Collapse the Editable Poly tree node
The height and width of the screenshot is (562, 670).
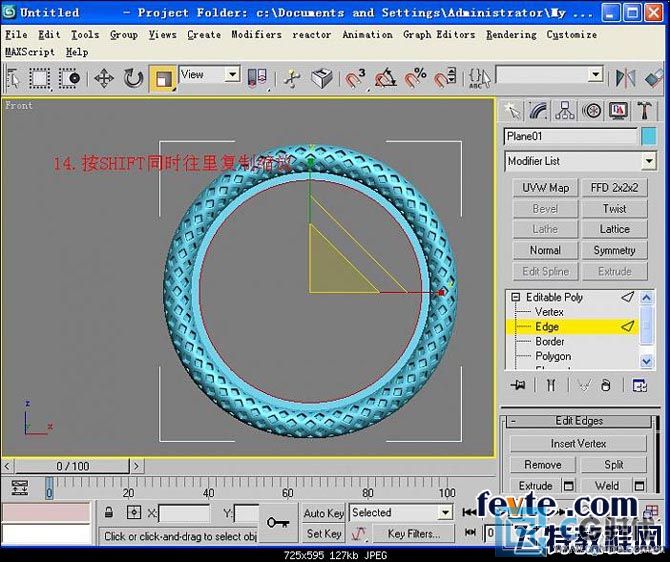coord(516,297)
